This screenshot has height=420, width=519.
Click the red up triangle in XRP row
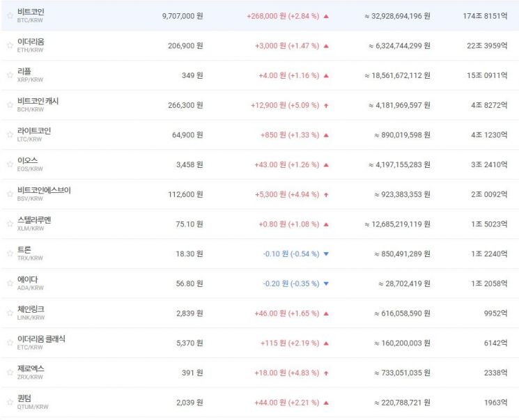tap(326, 75)
